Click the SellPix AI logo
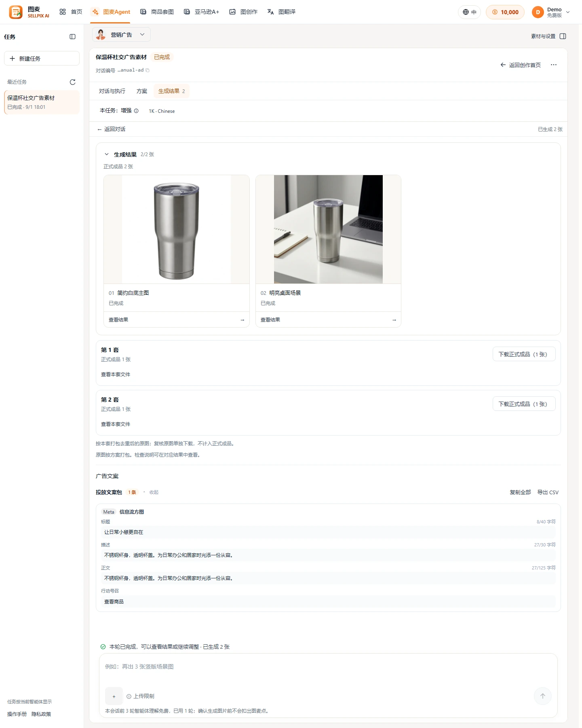 coord(29,12)
